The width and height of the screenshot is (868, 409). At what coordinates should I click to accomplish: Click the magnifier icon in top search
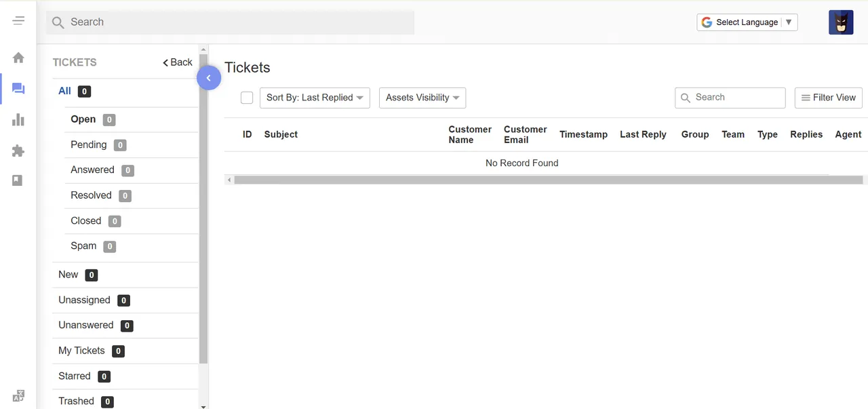(x=58, y=22)
